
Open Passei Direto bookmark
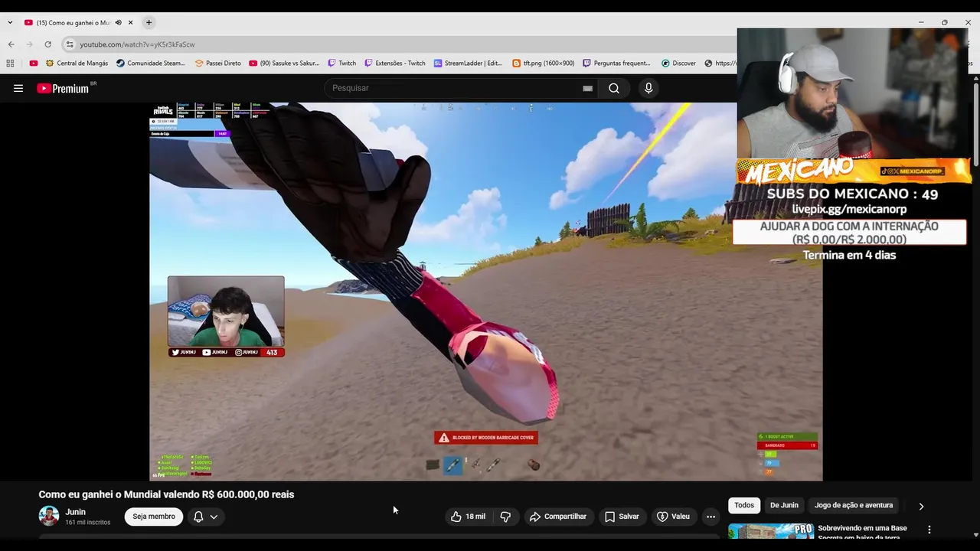click(x=218, y=64)
